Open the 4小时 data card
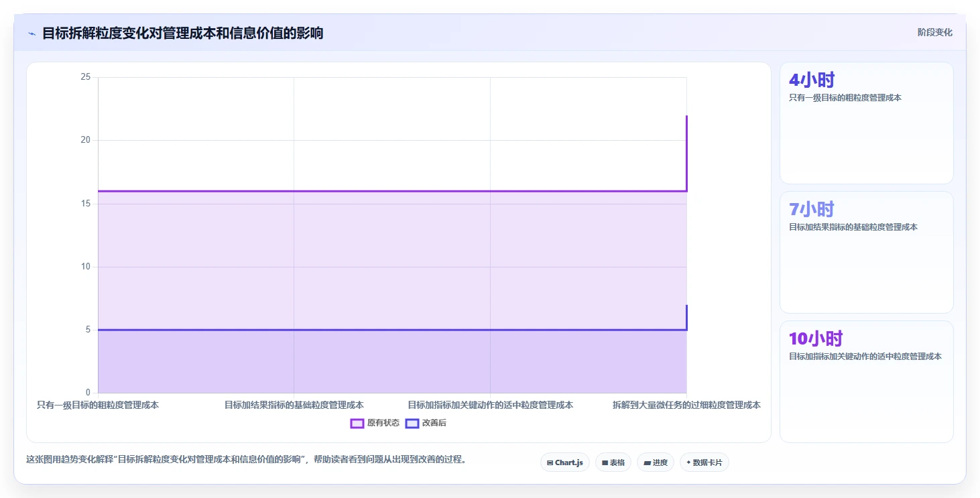The height and width of the screenshot is (498, 980). click(866, 123)
